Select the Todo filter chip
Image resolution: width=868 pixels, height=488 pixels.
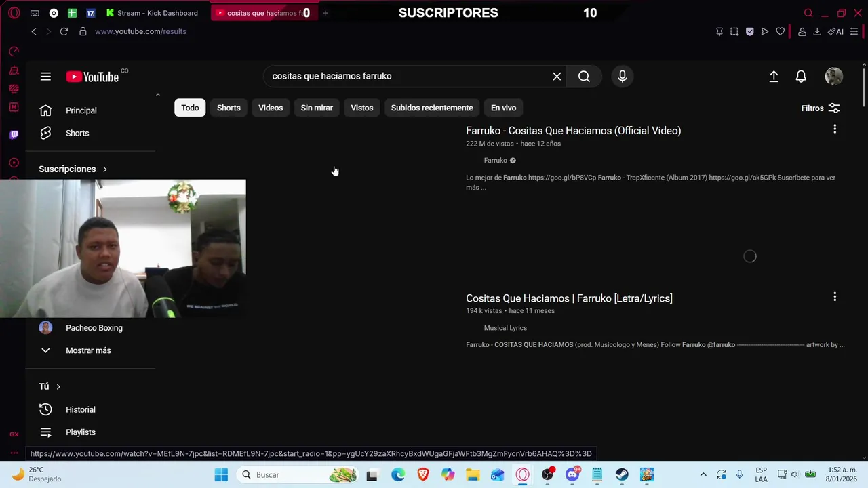(190, 108)
